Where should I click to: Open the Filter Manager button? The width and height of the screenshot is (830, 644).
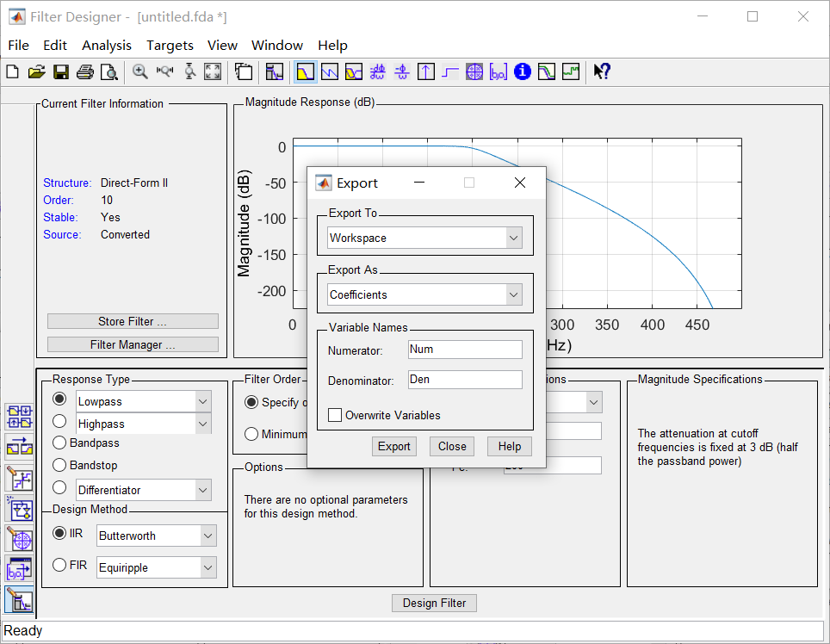pyautogui.click(x=133, y=344)
